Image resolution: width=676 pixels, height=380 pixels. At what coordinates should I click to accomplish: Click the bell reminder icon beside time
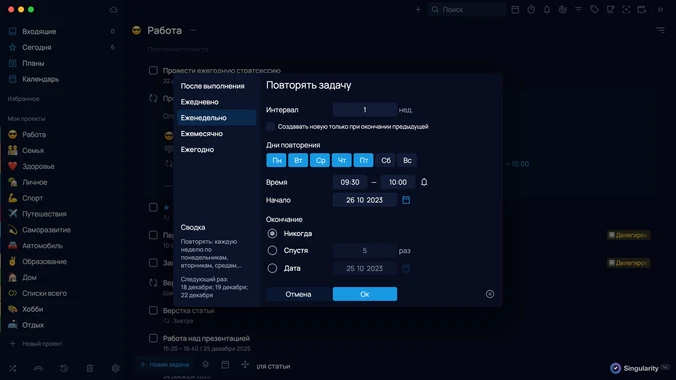pyautogui.click(x=424, y=182)
